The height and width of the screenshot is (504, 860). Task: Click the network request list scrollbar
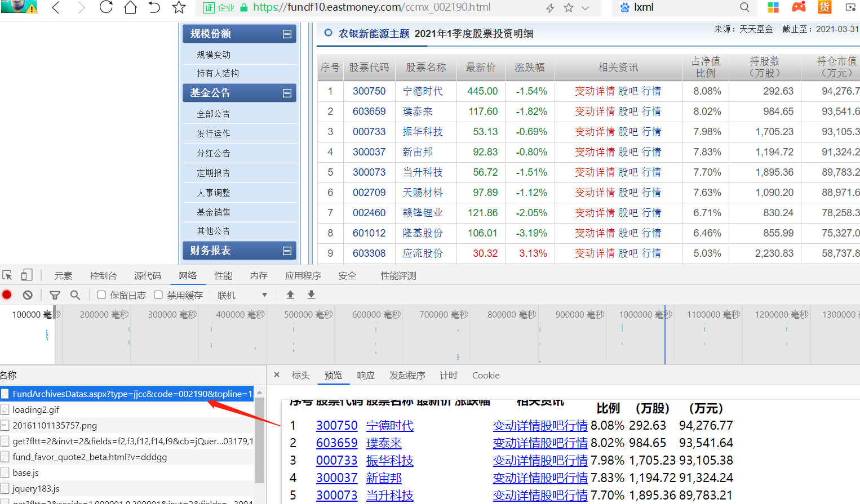point(259,439)
